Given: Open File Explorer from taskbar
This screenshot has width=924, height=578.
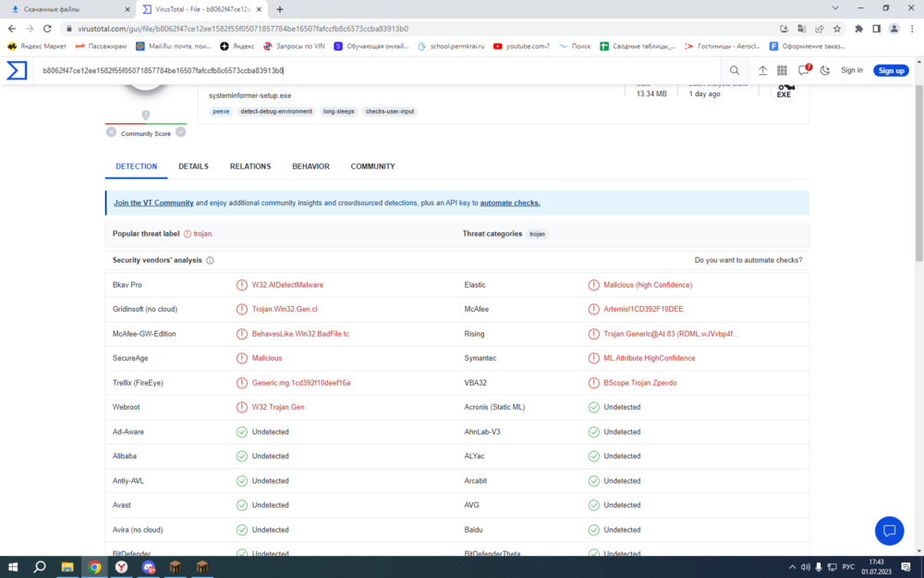Looking at the screenshot, I should pyautogui.click(x=67, y=568).
